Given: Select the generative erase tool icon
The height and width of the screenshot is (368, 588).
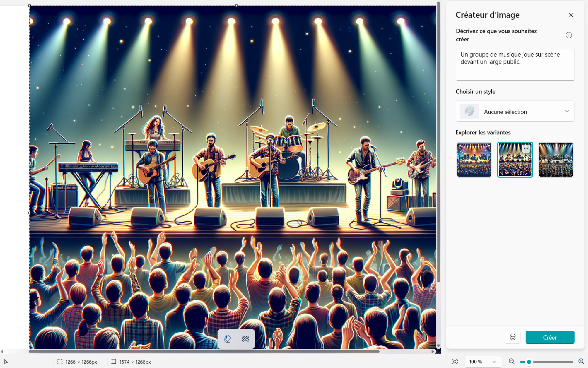Looking at the screenshot, I should [228, 339].
